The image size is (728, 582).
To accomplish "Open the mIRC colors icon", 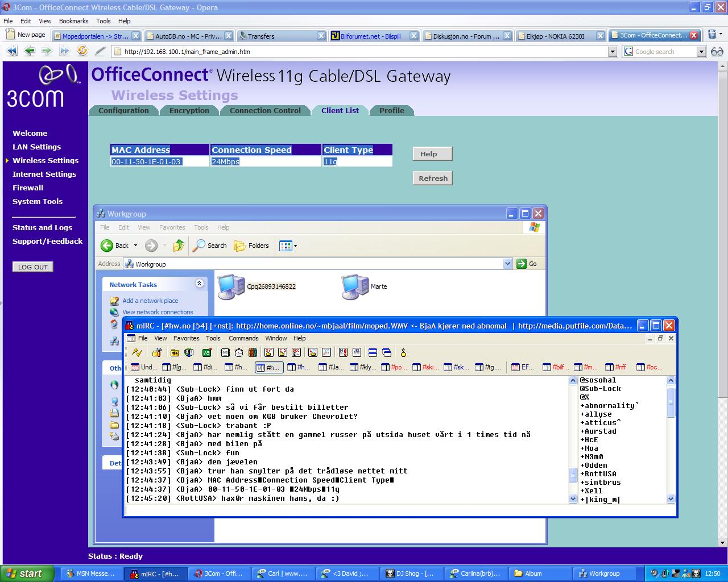I will click(x=253, y=353).
